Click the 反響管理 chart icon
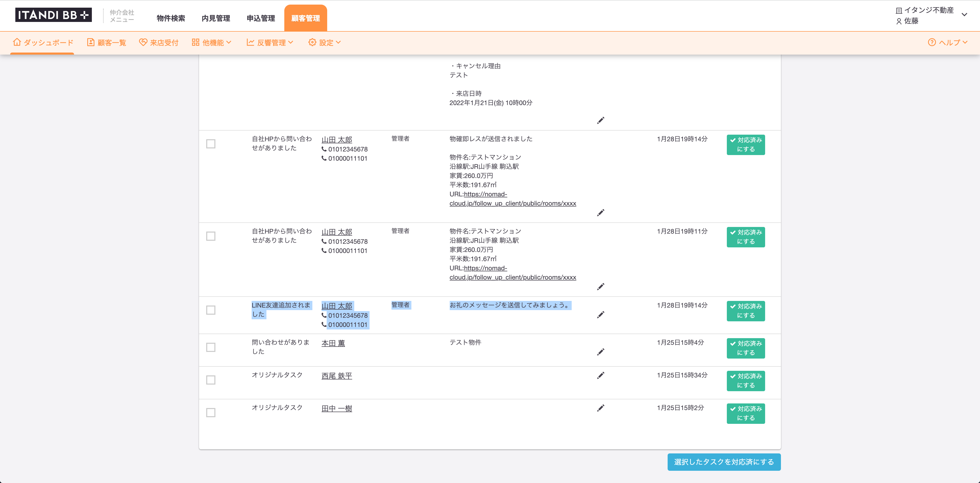Image resolution: width=980 pixels, height=483 pixels. (250, 42)
